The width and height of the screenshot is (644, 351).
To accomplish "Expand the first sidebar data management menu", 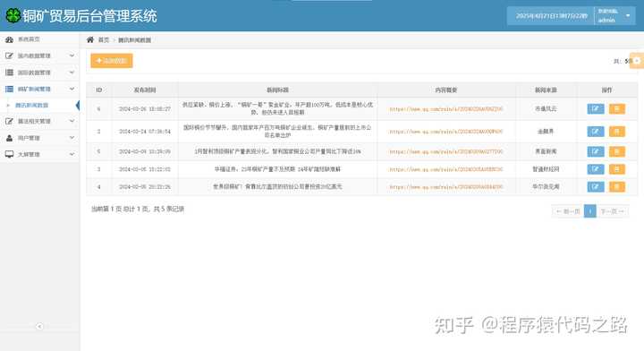I will click(39, 56).
